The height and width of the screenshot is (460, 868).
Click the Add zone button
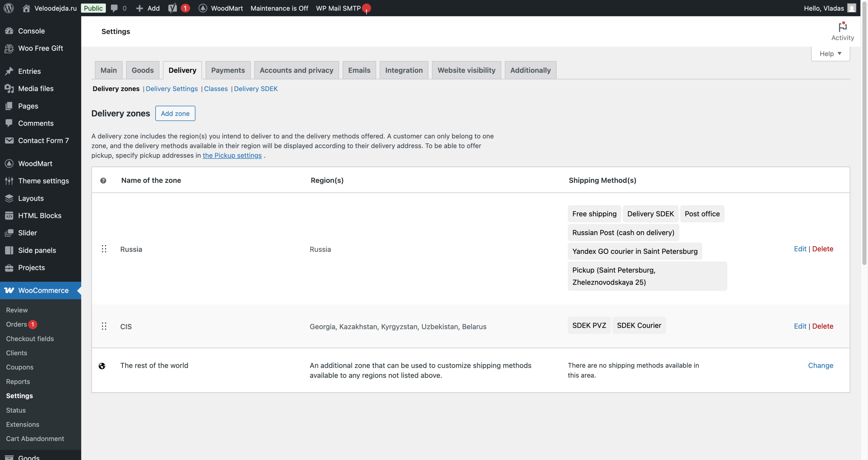(x=175, y=113)
